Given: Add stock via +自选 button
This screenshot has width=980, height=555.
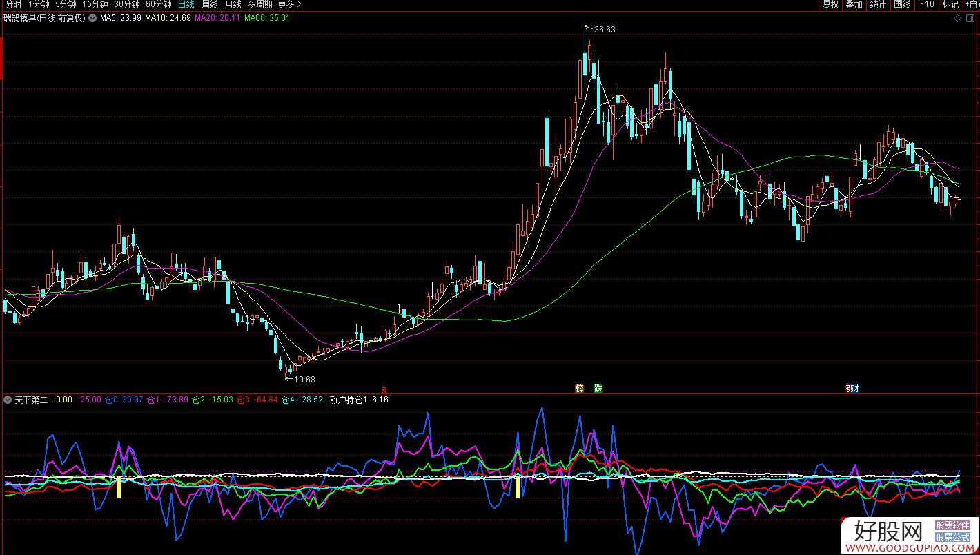Looking at the screenshot, I should pyautogui.click(x=971, y=4).
